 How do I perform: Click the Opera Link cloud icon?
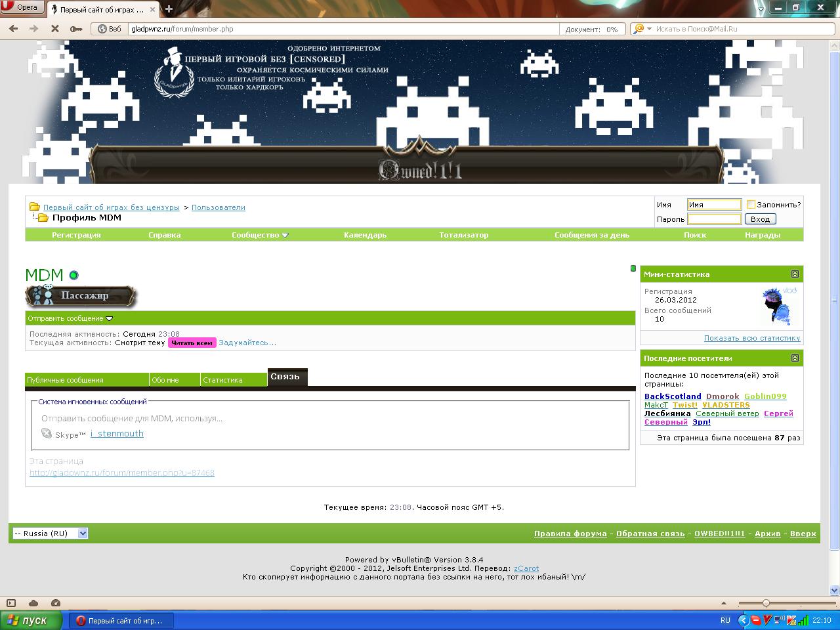tap(33, 603)
